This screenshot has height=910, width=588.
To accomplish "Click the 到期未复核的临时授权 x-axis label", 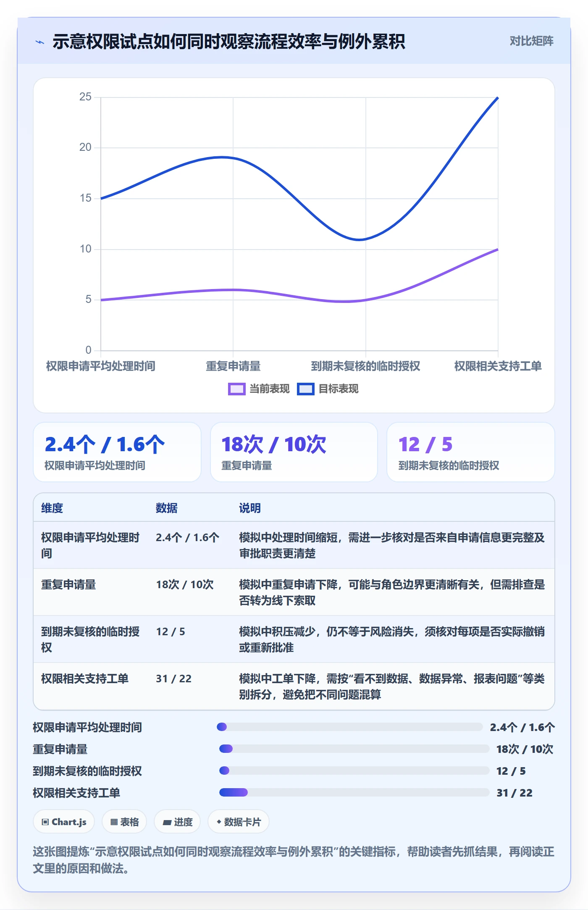I will (x=365, y=366).
